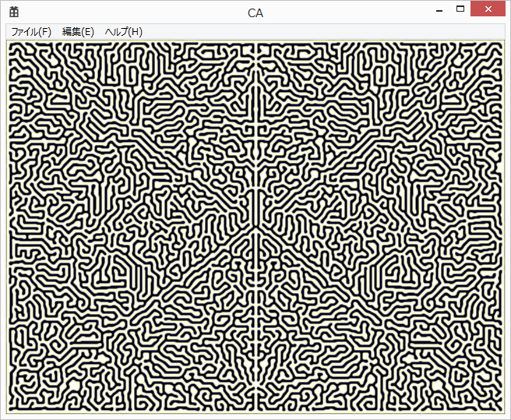The image size is (511, 420).
Task: Click the right edge midpoint of the canvas
Action: click(x=501, y=224)
